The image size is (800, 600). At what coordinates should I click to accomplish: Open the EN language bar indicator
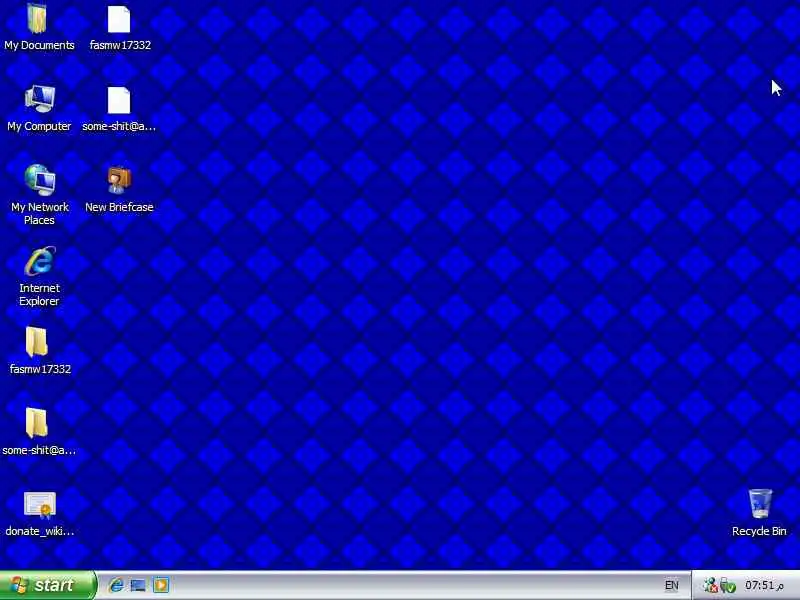pos(671,585)
